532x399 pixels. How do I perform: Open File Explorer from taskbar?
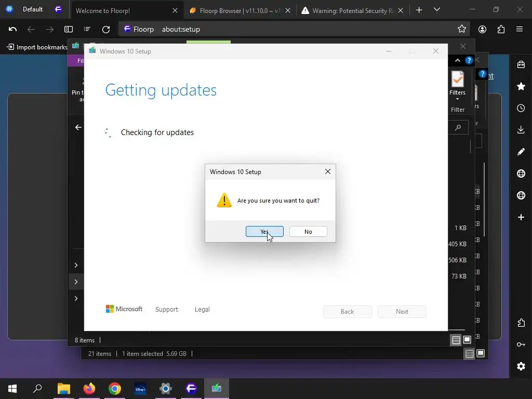[x=63, y=389]
